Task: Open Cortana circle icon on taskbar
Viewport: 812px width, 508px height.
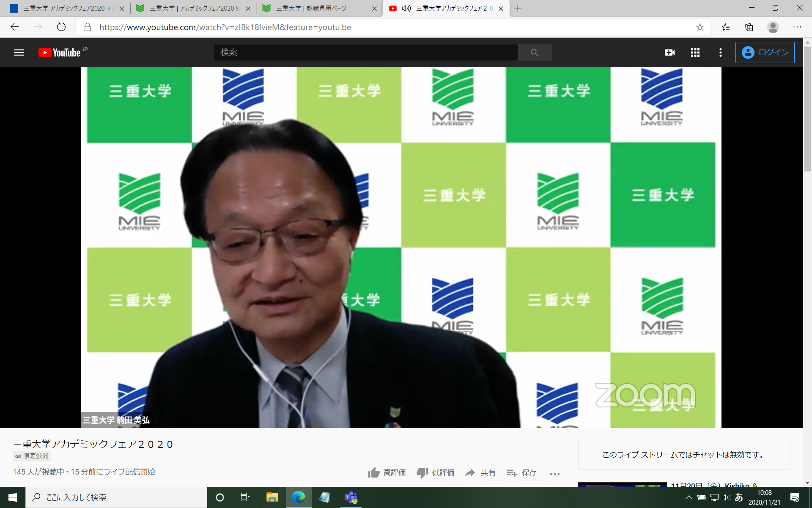Action: coord(219,497)
